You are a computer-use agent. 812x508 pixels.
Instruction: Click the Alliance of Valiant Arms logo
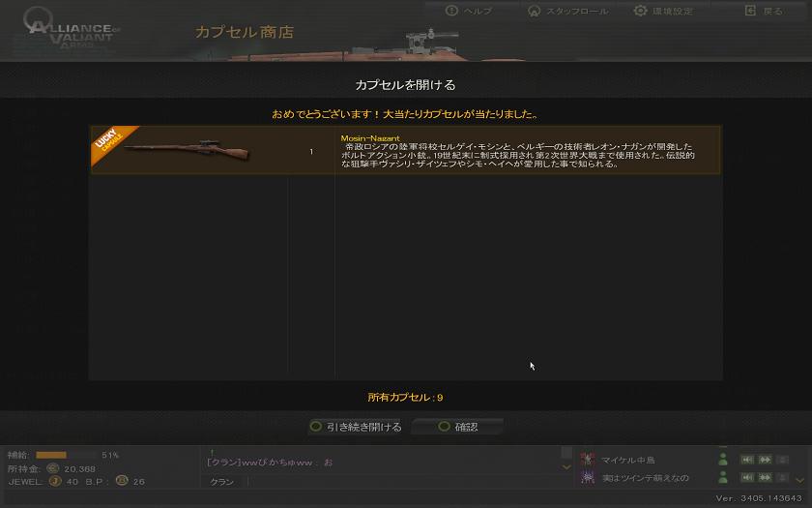[69, 30]
